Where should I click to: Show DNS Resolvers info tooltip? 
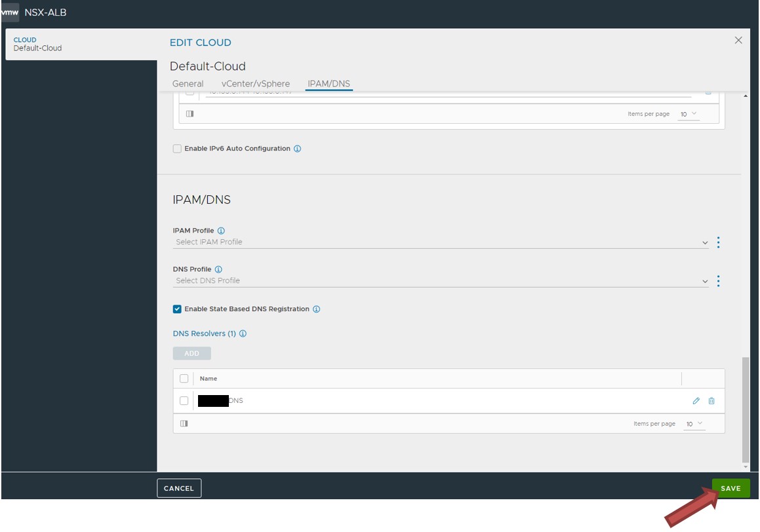click(x=243, y=333)
